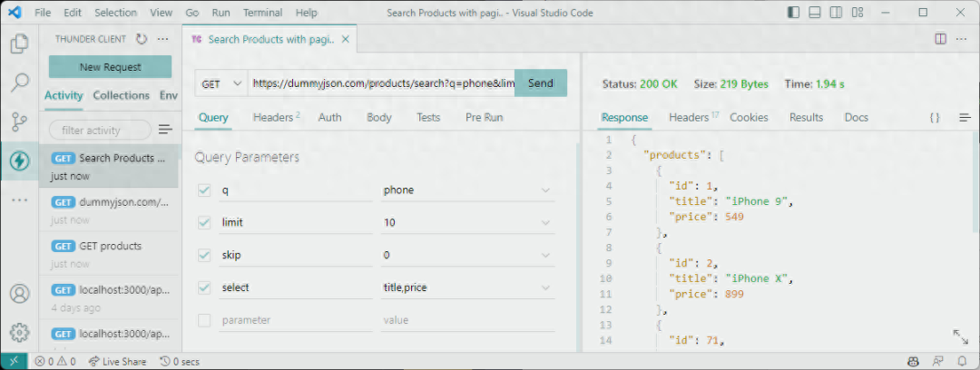
Task: Open the Terminal menu
Action: point(262,13)
